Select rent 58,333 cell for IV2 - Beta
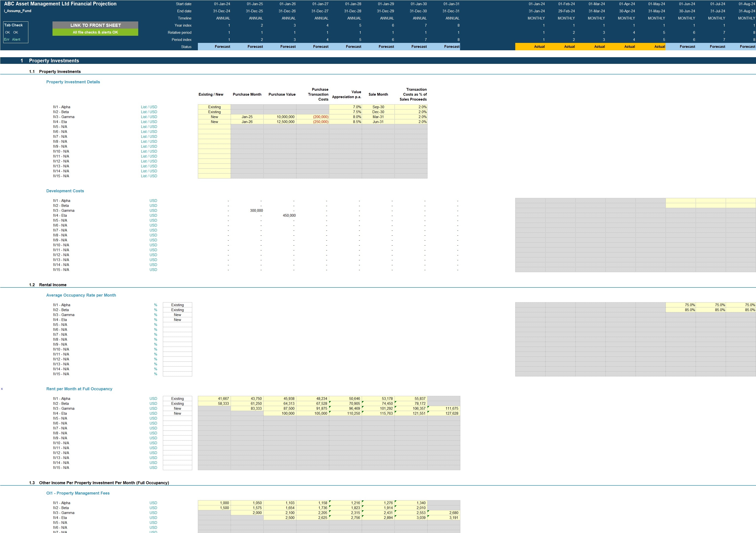Image resolution: width=756 pixels, height=533 pixels. point(214,404)
